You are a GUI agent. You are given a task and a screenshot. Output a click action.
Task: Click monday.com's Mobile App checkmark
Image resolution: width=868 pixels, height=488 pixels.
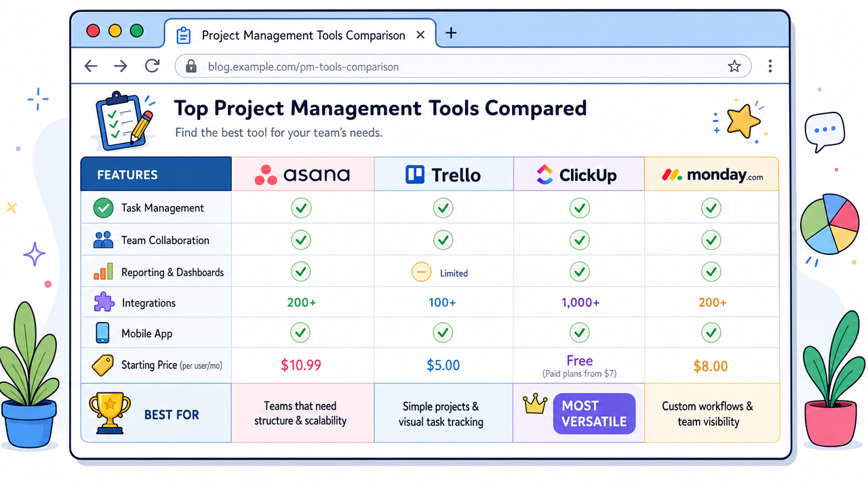click(x=711, y=332)
